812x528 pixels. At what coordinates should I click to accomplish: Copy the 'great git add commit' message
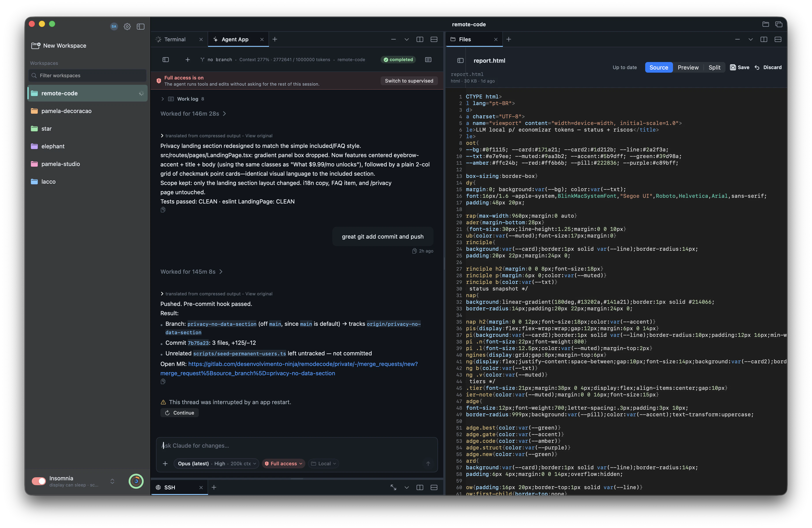(415, 251)
